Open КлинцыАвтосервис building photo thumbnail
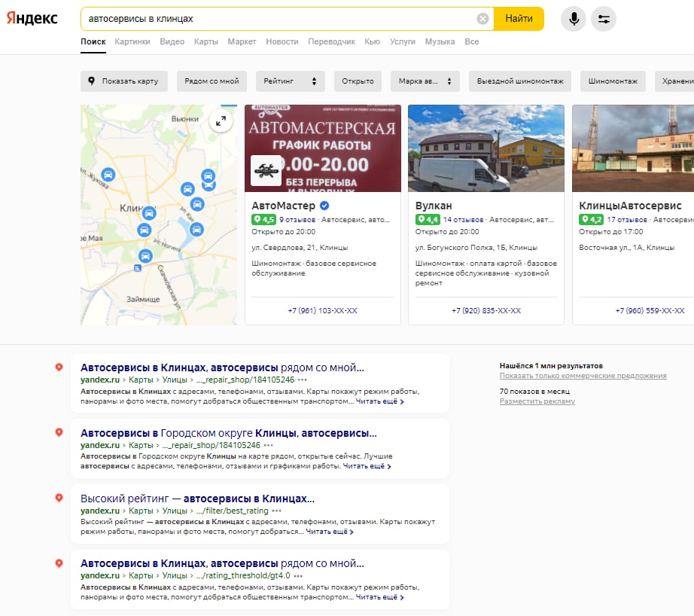Screen dimensions: 694x616 pos(633,148)
